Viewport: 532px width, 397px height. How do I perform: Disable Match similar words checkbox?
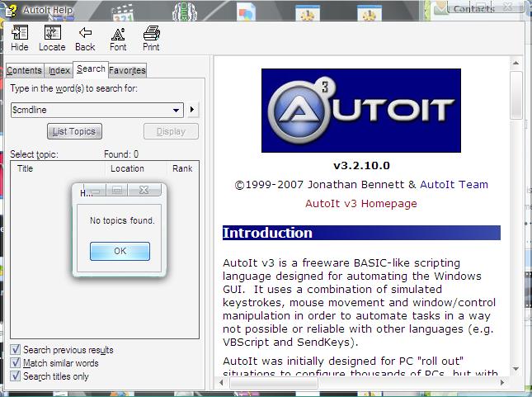coord(16,363)
